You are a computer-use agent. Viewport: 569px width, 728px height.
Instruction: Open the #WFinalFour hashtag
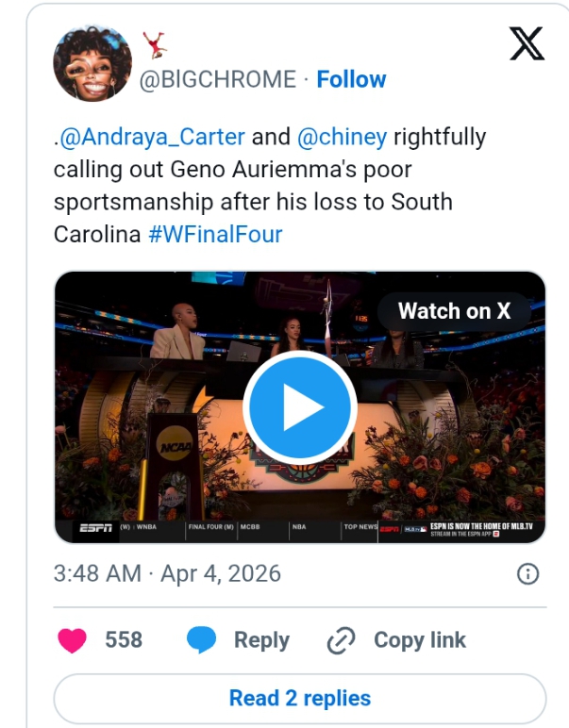coord(216,234)
